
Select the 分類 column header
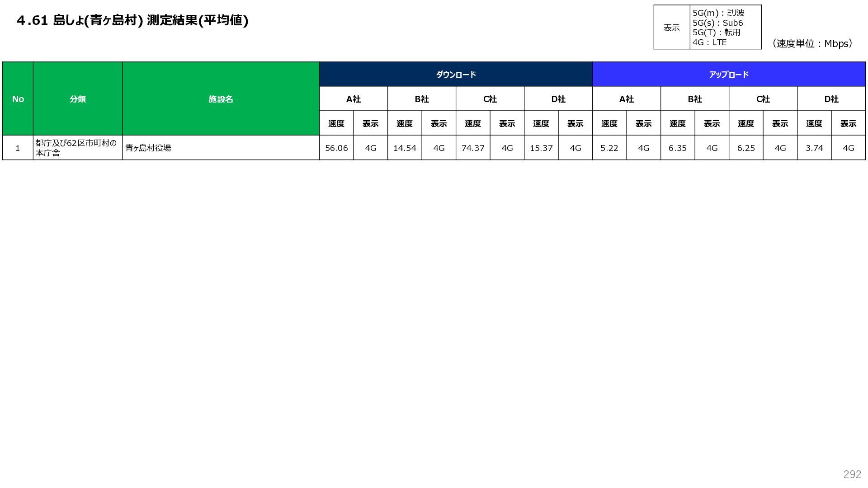tap(78, 99)
